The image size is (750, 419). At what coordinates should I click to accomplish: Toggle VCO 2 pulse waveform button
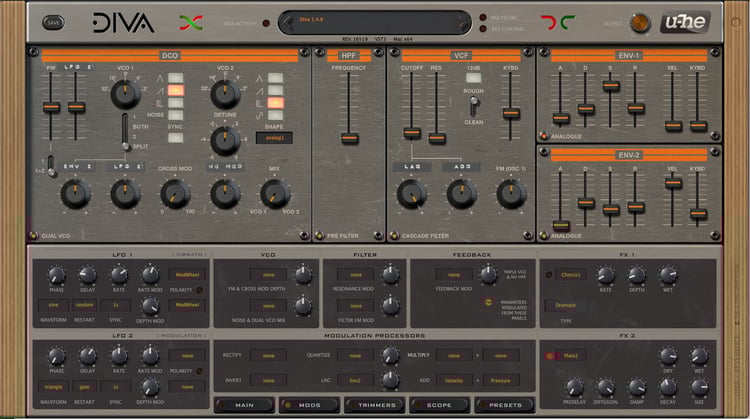275,103
